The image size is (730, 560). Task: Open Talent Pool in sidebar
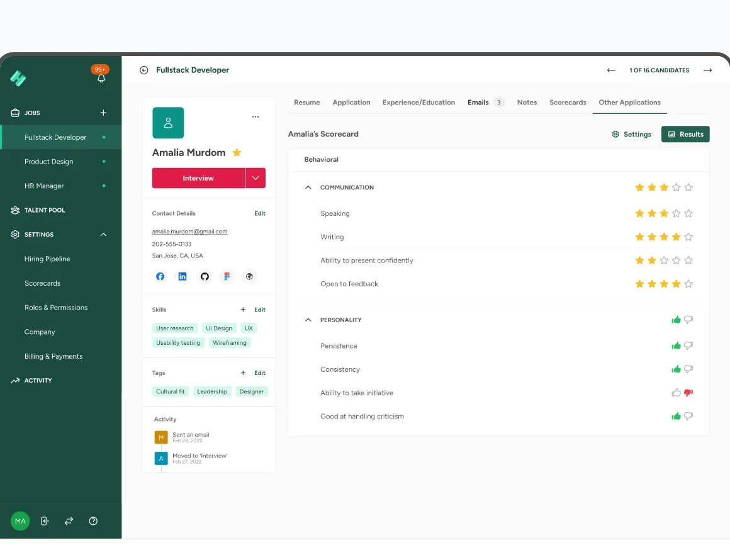click(38, 210)
